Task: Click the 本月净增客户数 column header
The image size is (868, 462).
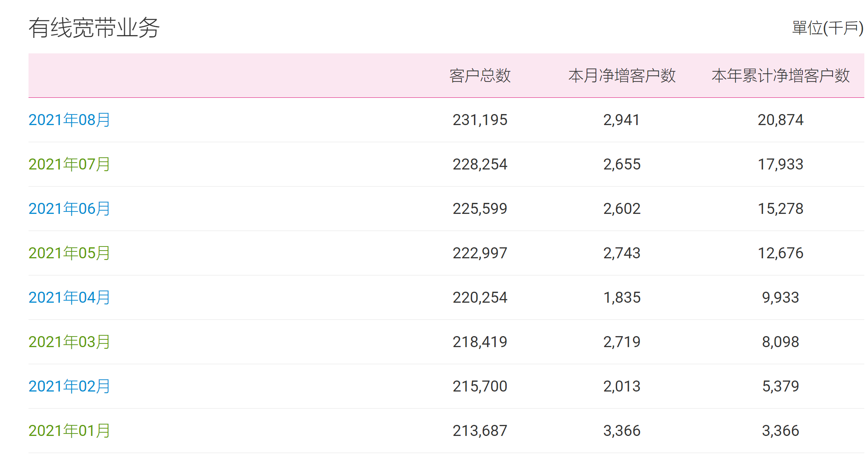Action: (x=622, y=76)
